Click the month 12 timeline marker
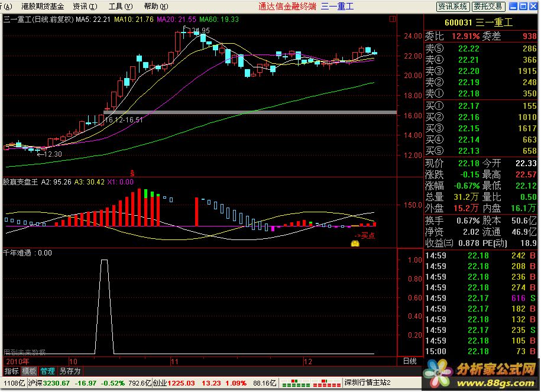 click(x=308, y=362)
